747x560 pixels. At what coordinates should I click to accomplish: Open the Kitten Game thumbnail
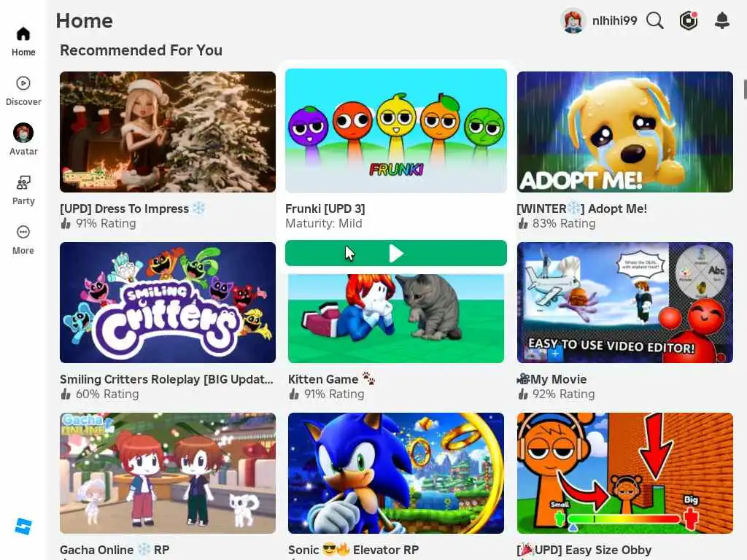tap(396, 318)
